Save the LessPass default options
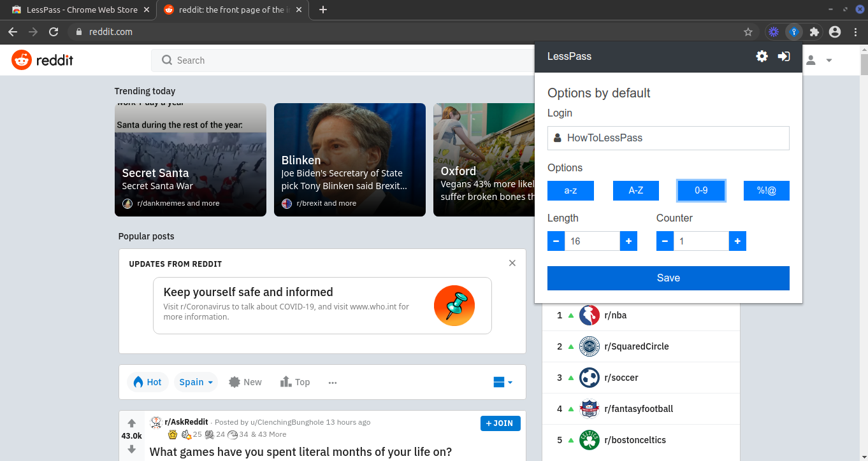Screen dimensions: 868x461 [668, 278]
